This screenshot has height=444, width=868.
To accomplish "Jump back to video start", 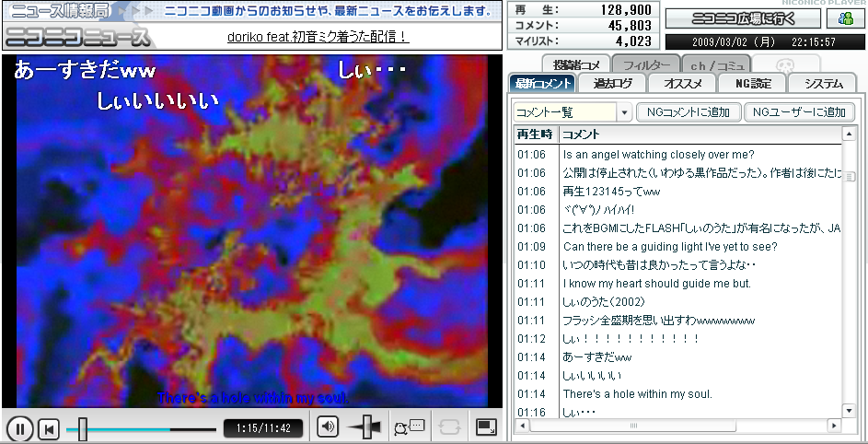I will pos(50,428).
